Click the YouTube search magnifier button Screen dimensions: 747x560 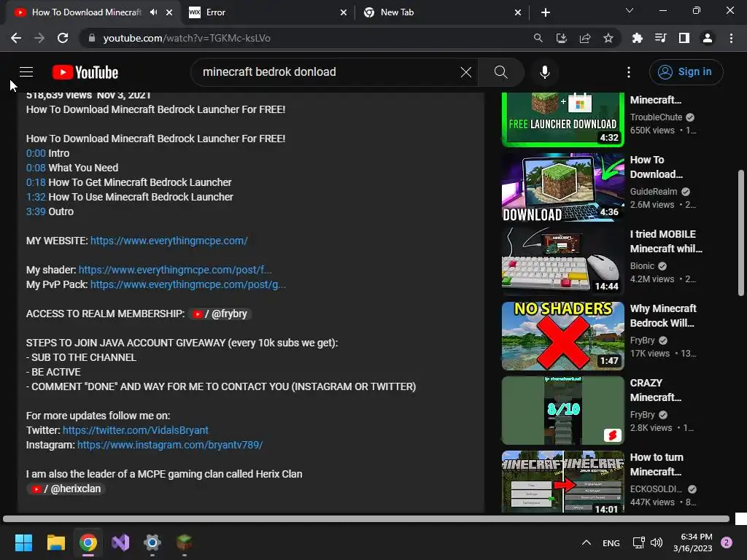point(500,72)
